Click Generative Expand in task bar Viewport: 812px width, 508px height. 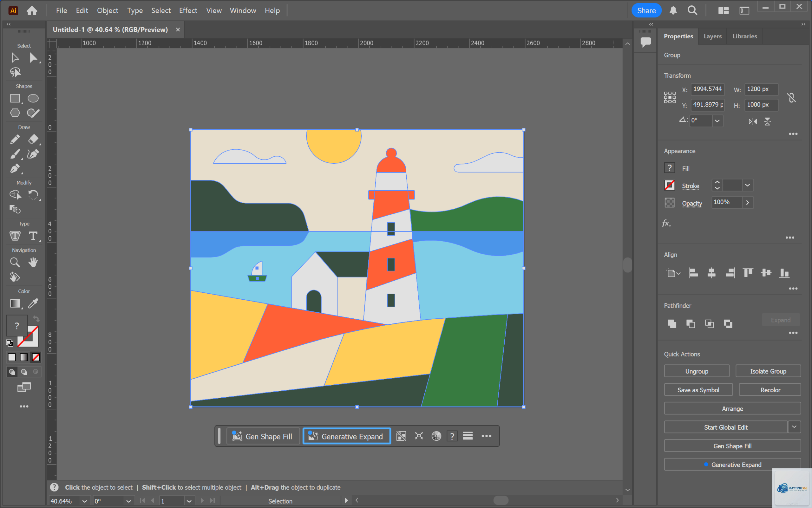point(346,436)
